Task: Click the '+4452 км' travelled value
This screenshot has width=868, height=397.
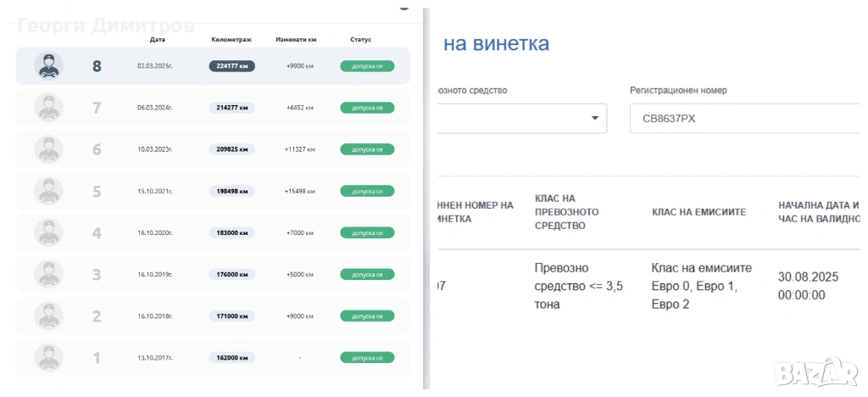Action: click(x=299, y=108)
